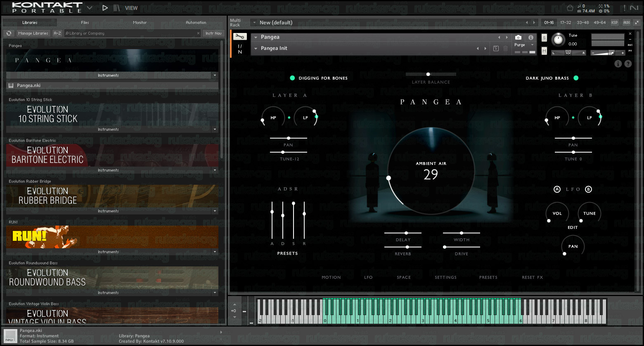Viewport: 644px width, 346px height.
Task: Select LFO target B circle
Action: (588, 189)
